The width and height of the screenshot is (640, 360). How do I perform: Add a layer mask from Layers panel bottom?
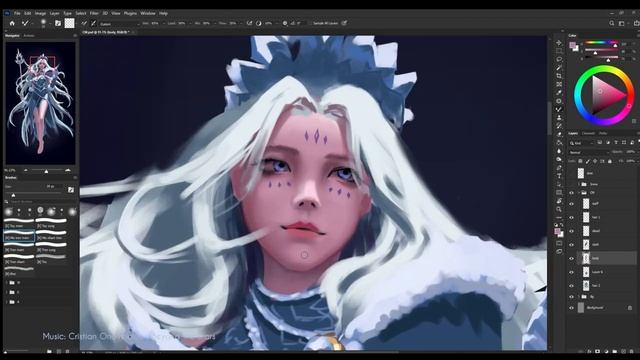tap(597, 351)
